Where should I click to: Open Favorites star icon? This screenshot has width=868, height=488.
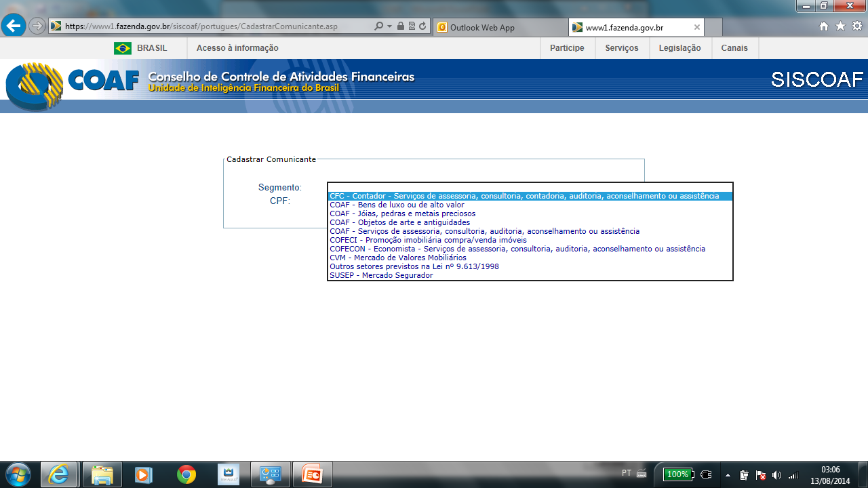tap(841, 26)
